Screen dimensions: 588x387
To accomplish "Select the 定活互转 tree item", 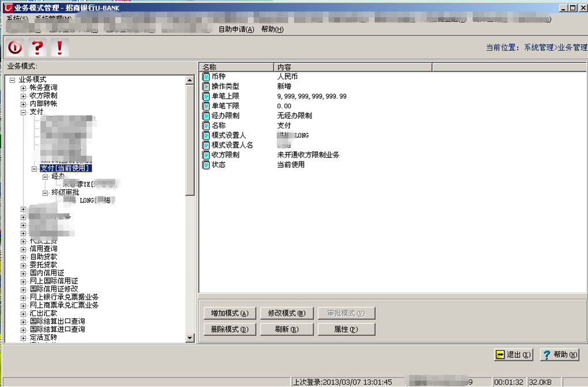I will (43, 337).
